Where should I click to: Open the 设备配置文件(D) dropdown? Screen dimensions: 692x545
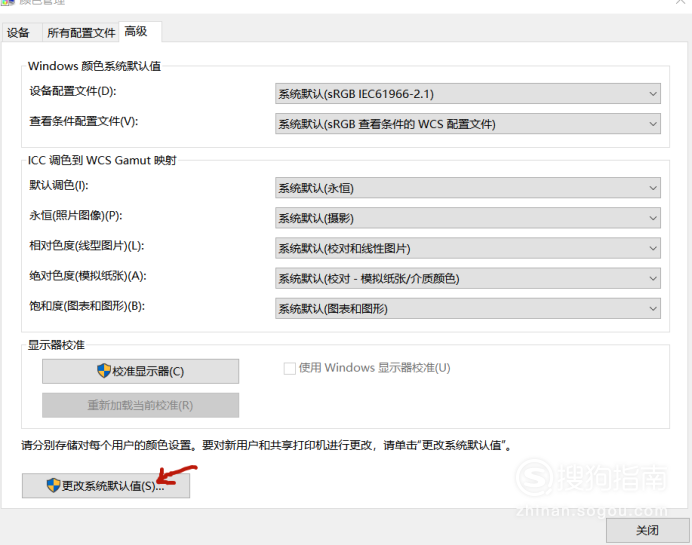[x=468, y=94]
